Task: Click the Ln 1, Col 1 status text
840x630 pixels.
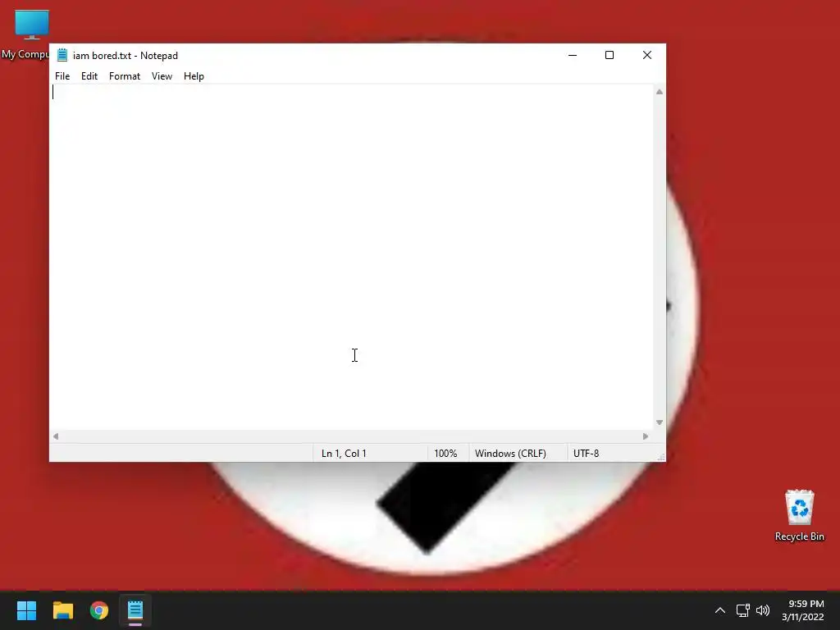Action: pos(344,453)
